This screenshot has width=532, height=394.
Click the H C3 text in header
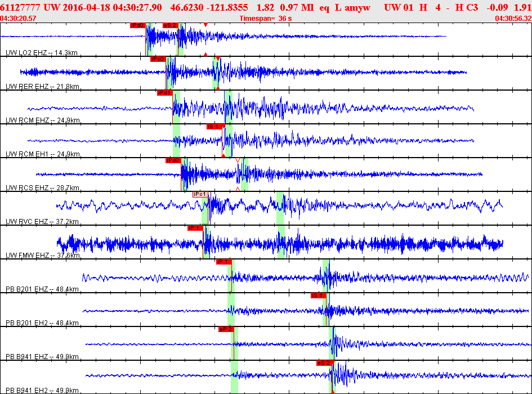click(x=467, y=7)
